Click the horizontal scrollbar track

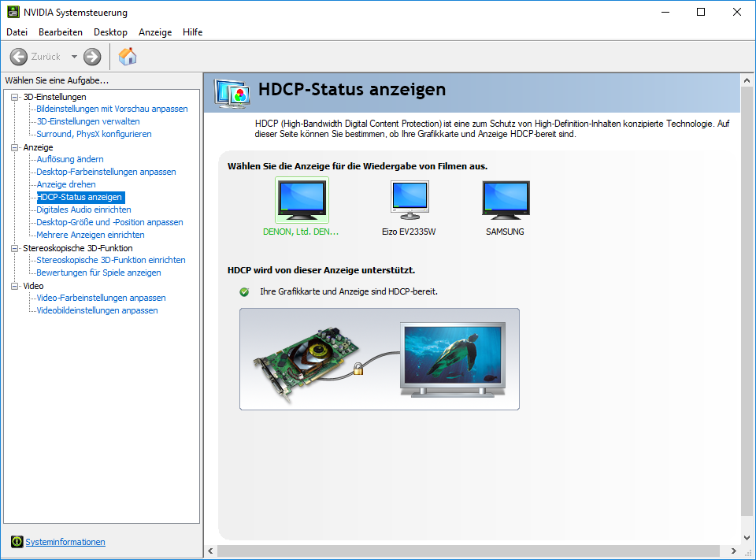tap(469, 551)
